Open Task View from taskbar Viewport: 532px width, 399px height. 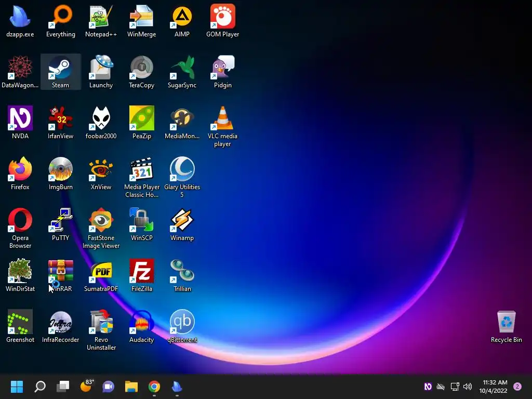coord(63,387)
